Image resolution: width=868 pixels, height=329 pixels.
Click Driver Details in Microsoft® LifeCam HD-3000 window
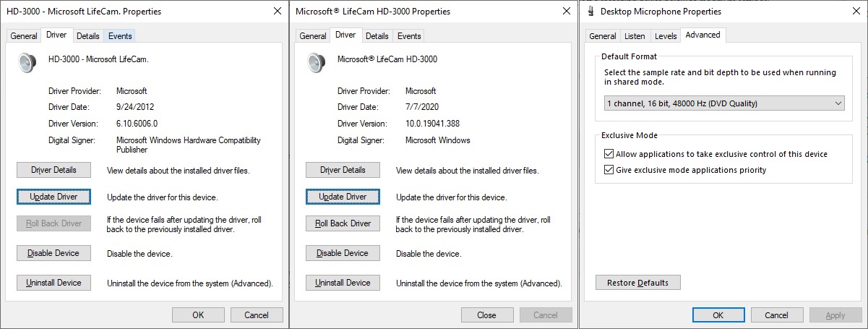pyautogui.click(x=343, y=170)
